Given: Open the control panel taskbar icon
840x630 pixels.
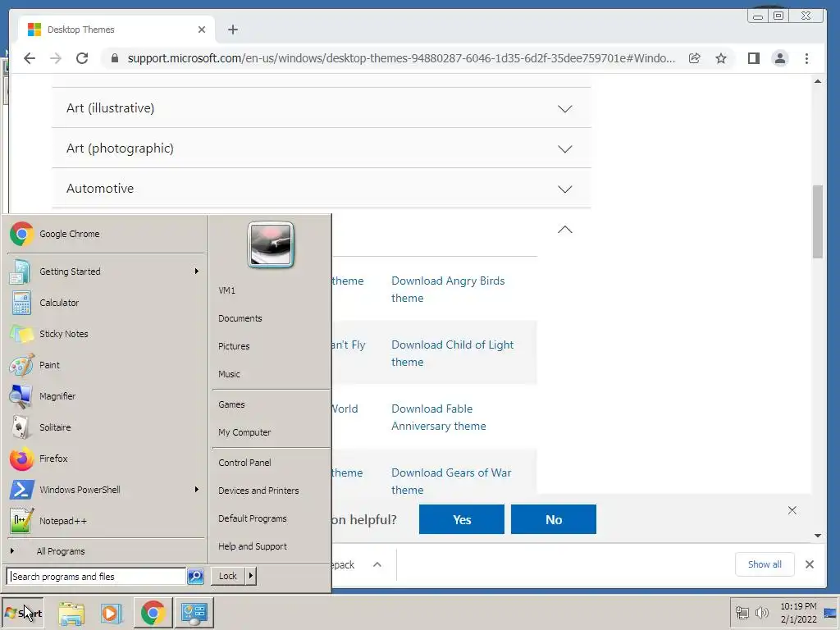Looking at the screenshot, I should 194,613.
